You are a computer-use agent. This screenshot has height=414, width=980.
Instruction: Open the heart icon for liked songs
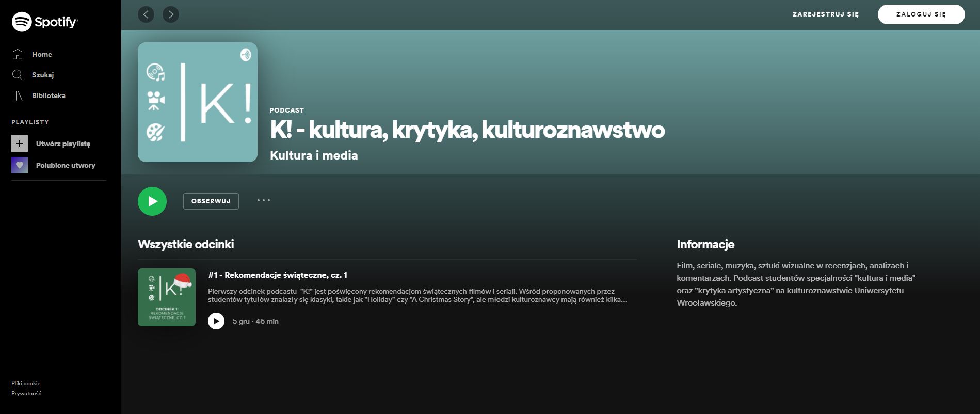pos(20,165)
